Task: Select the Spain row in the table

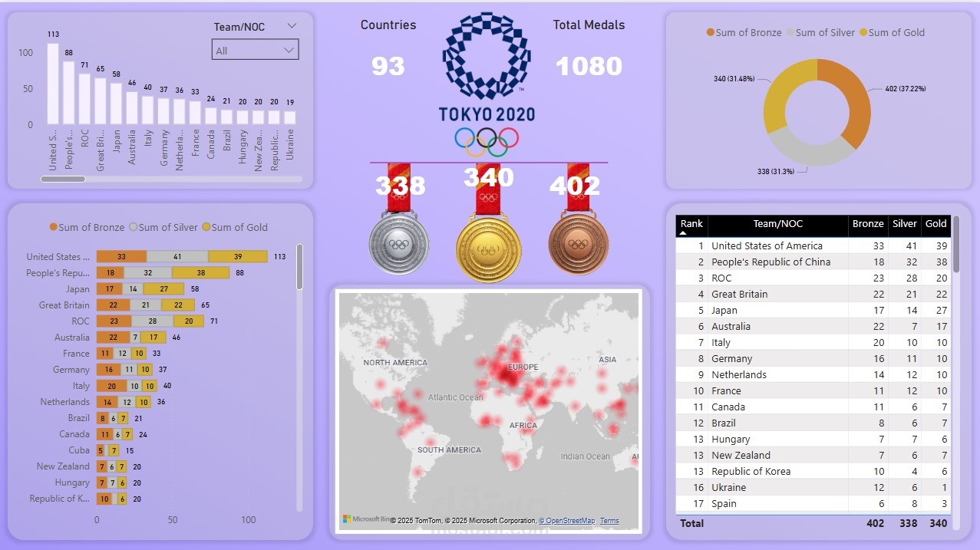Action: [813, 503]
